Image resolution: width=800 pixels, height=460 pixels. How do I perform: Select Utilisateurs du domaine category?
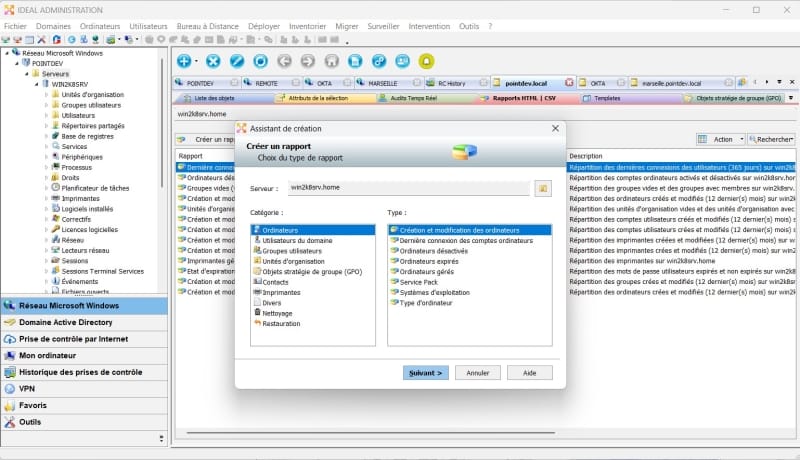[313, 240]
